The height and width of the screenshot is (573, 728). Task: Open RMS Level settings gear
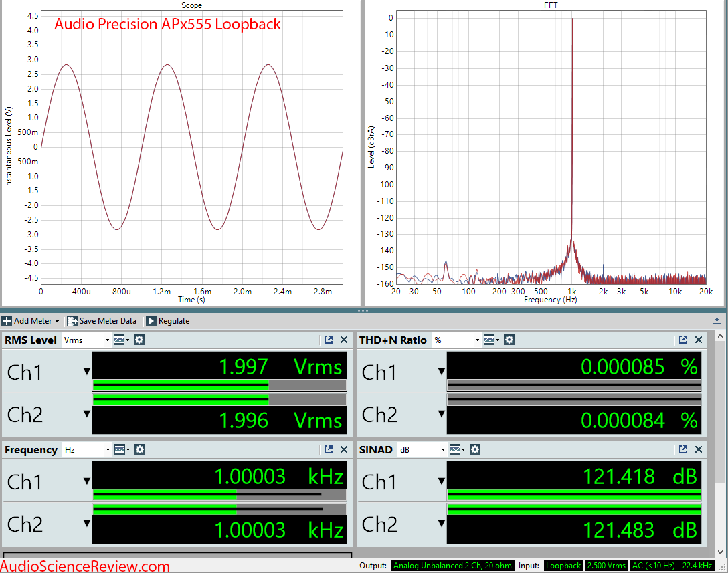(x=139, y=340)
